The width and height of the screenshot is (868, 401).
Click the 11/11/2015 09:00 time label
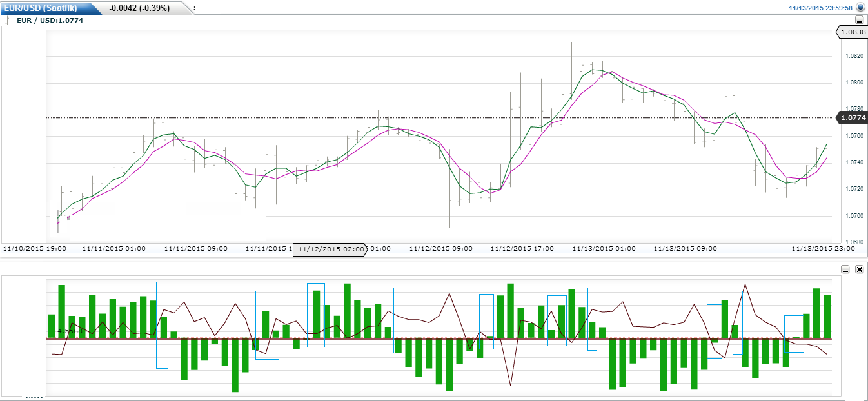(196, 248)
